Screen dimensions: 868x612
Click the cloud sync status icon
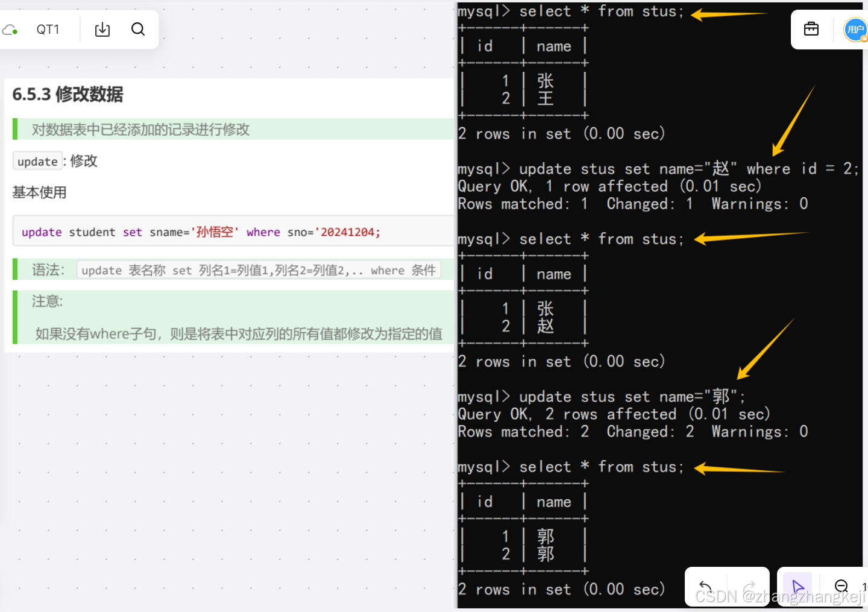[x=10, y=30]
